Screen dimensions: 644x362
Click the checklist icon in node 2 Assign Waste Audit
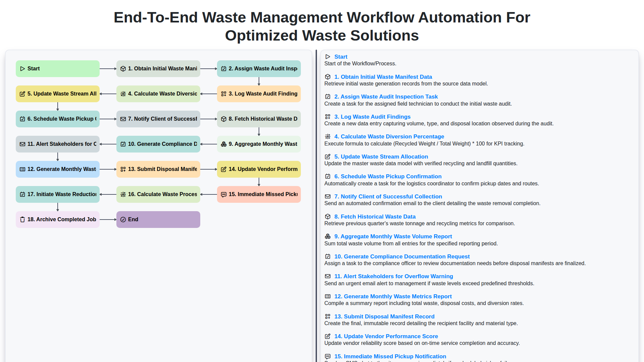224,69
